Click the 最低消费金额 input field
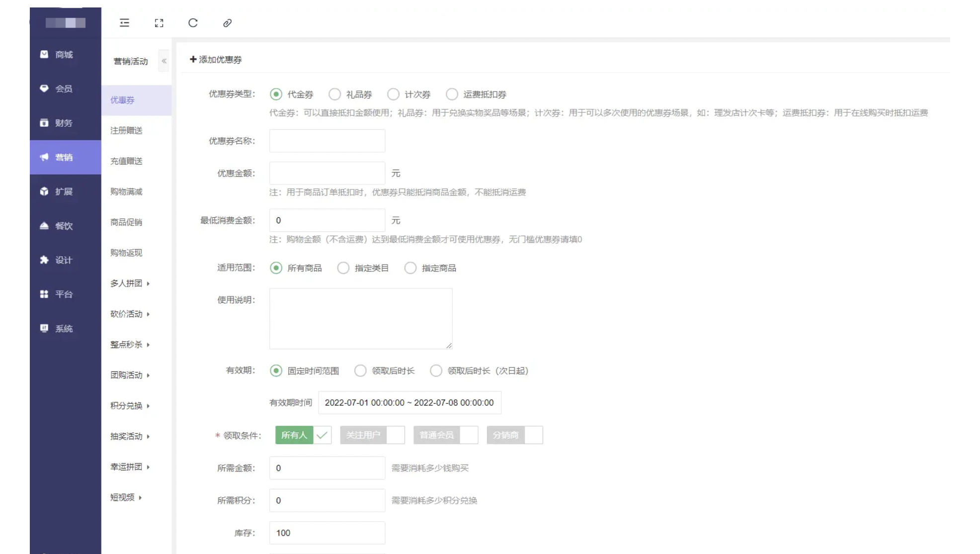 (x=327, y=220)
